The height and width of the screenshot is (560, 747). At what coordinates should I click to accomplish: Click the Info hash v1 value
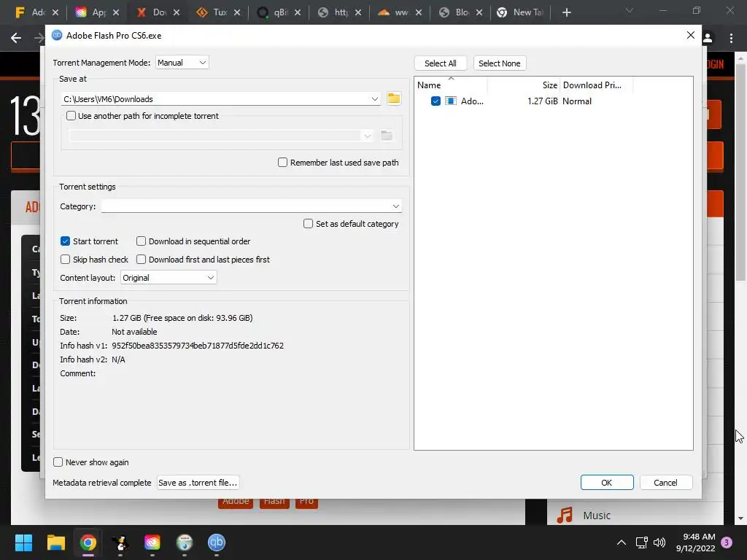coord(198,346)
